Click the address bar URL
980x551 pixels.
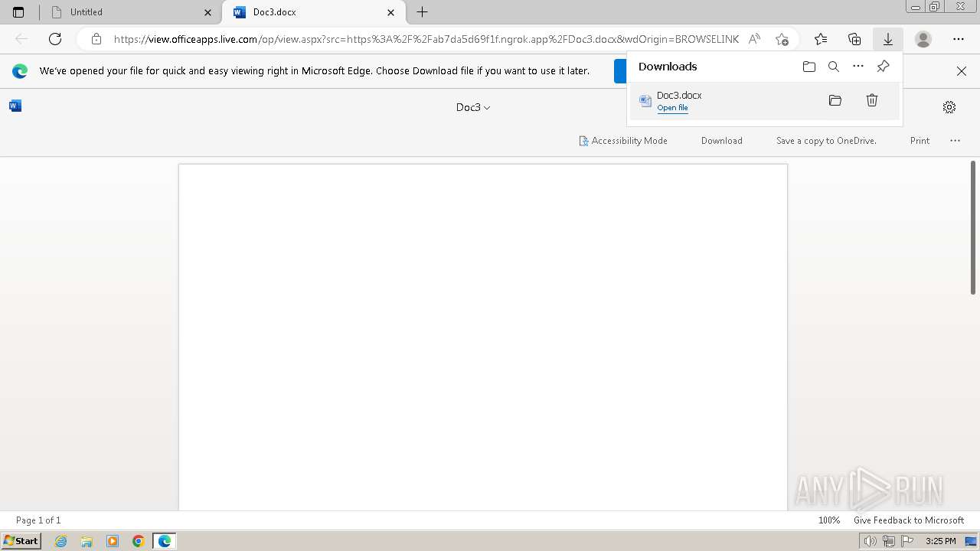(x=426, y=39)
